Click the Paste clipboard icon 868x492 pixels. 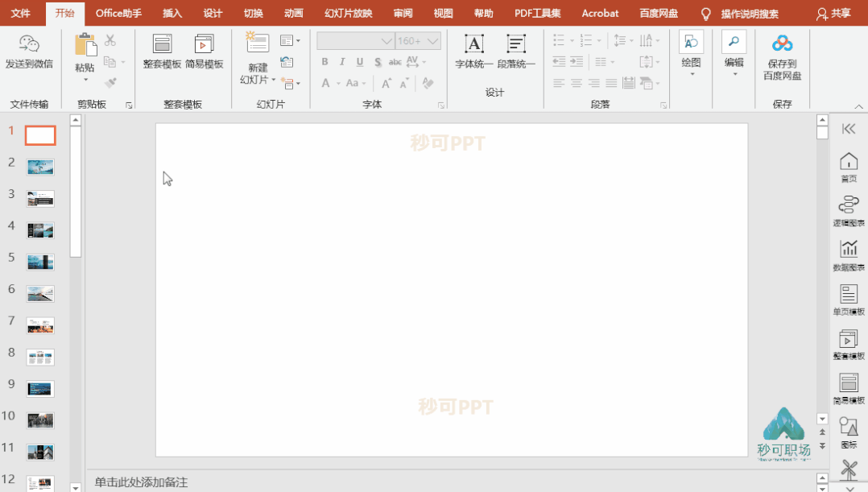tap(85, 44)
